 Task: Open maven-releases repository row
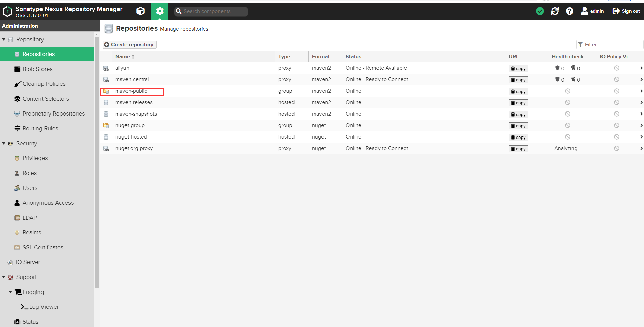pyautogui.click(x=372, y=102)
